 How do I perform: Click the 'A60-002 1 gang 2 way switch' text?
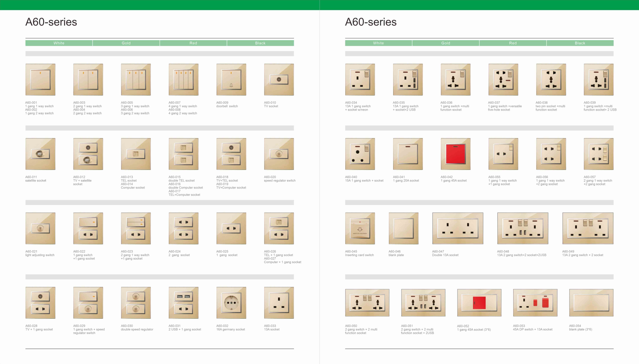pos(39,111)
